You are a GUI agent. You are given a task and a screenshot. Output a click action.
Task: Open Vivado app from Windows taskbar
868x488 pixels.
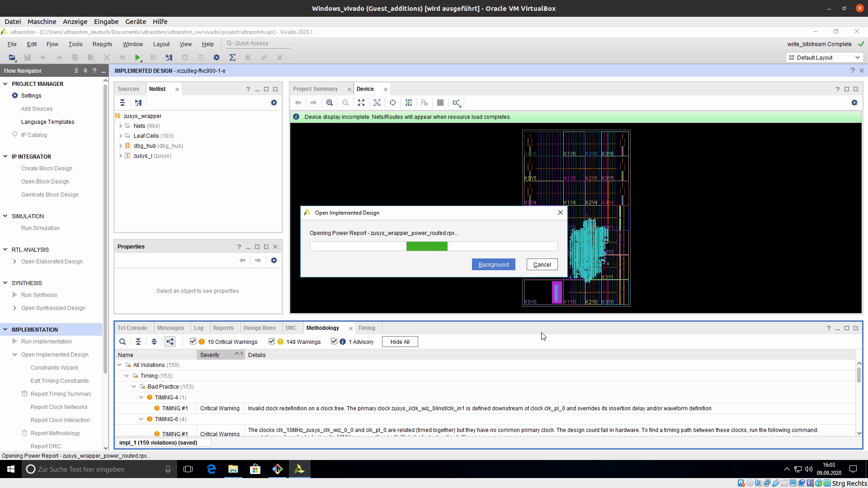pyautogui.click(x=299, y=469)
